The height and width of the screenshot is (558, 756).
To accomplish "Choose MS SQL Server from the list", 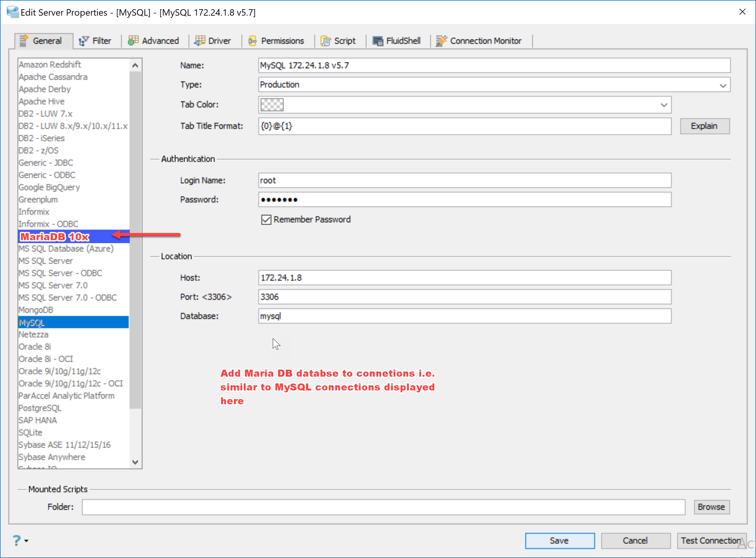I will (x=46, y=261).
